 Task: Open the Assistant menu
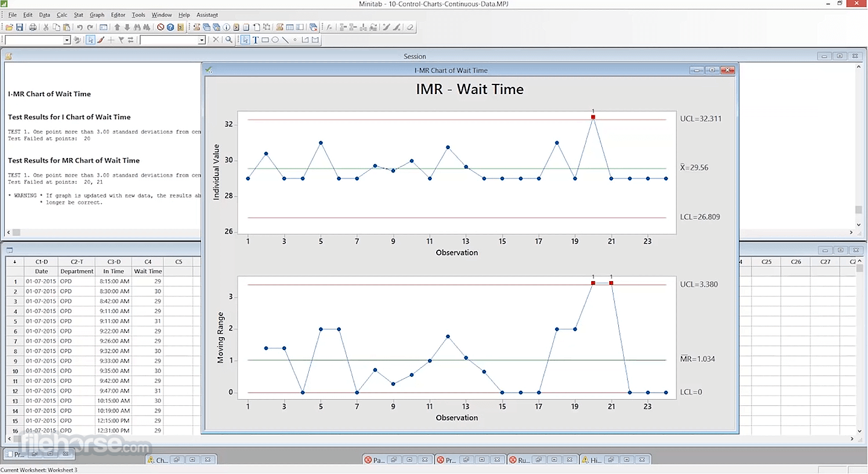[x=207, y=14]
